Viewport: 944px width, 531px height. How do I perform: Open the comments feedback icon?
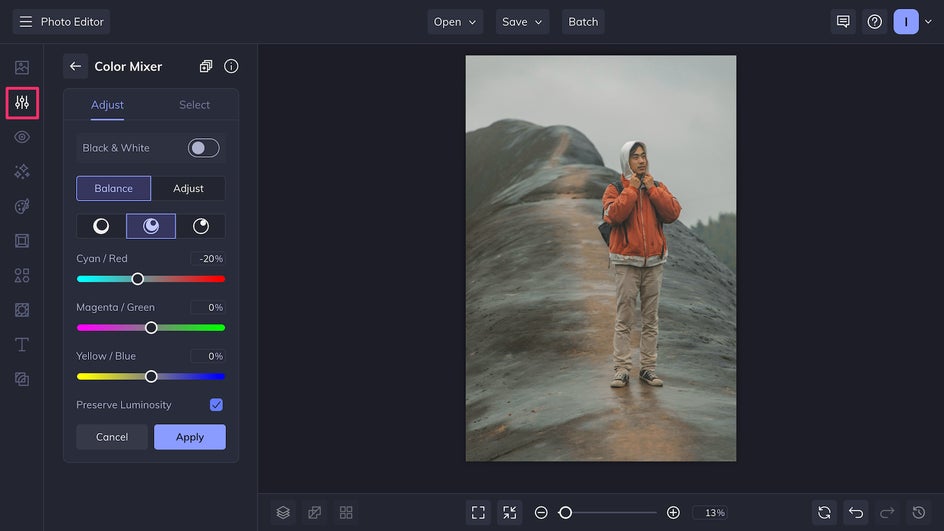843,22
